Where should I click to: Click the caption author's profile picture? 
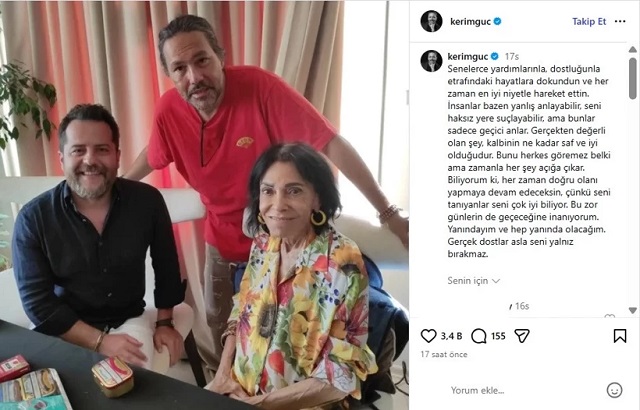[x=431, y=61]
